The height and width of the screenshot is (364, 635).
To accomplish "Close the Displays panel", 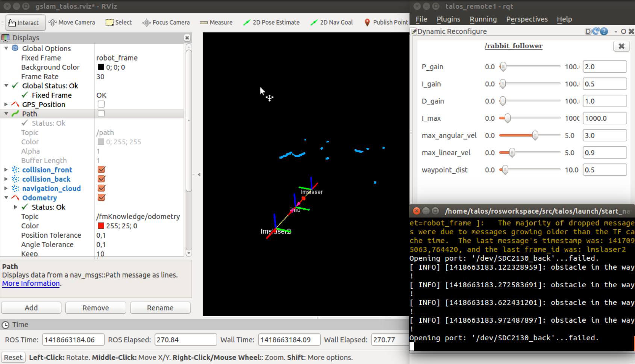I will (x=187, y=38).
